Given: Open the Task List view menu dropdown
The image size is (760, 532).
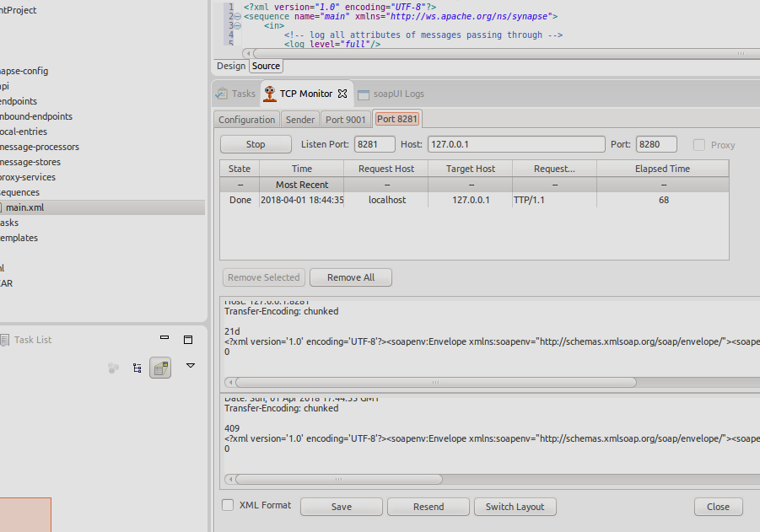Looking at the screenshot, I should tap(191, 366).
